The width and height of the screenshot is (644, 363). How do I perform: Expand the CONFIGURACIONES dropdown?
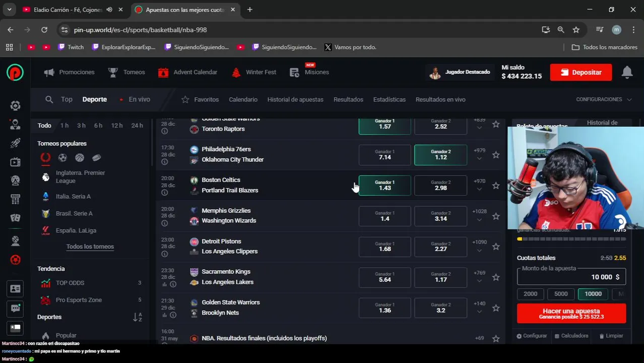click(x=604, y=99)
